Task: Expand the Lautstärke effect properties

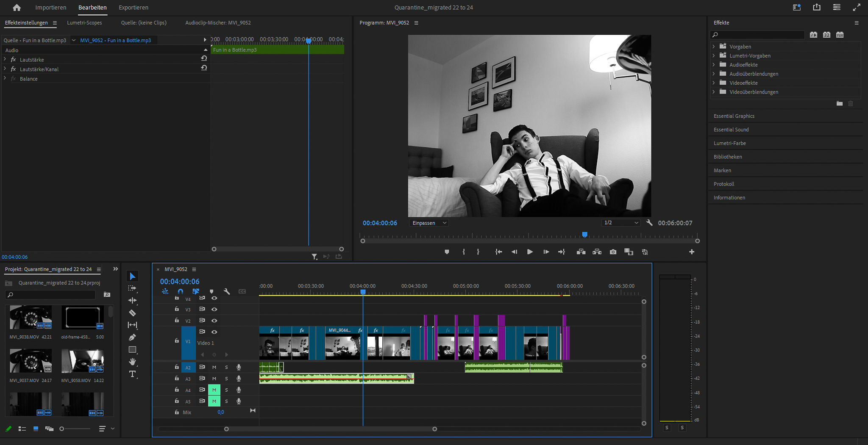Action: 5,60
